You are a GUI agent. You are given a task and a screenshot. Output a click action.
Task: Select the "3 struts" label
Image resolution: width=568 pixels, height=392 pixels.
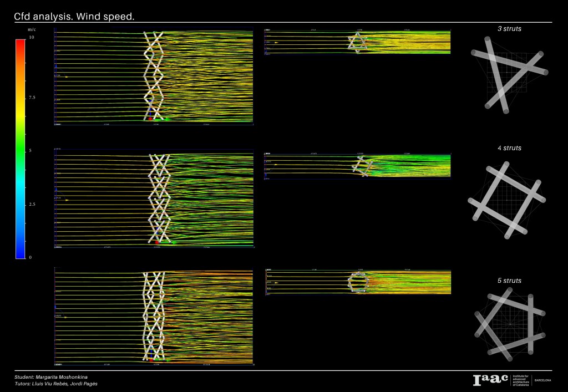[509, 28]
